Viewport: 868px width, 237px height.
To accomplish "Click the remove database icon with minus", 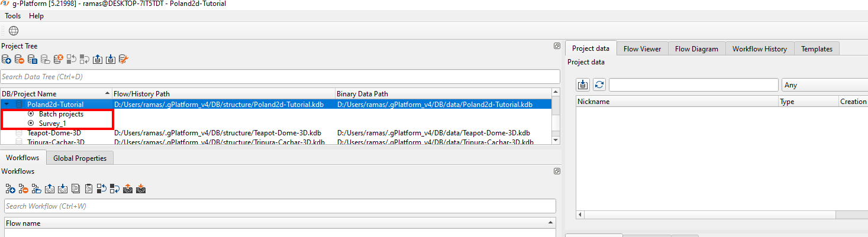I will click(20, 59).
